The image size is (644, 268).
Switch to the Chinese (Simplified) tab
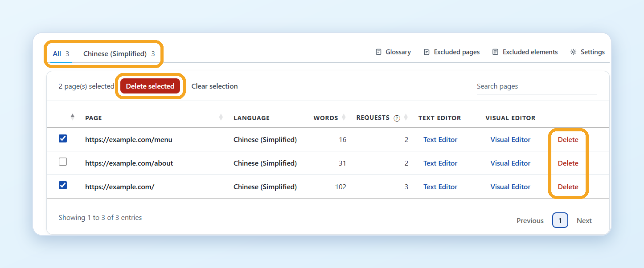pyautogui.click(x=119, y=54)
